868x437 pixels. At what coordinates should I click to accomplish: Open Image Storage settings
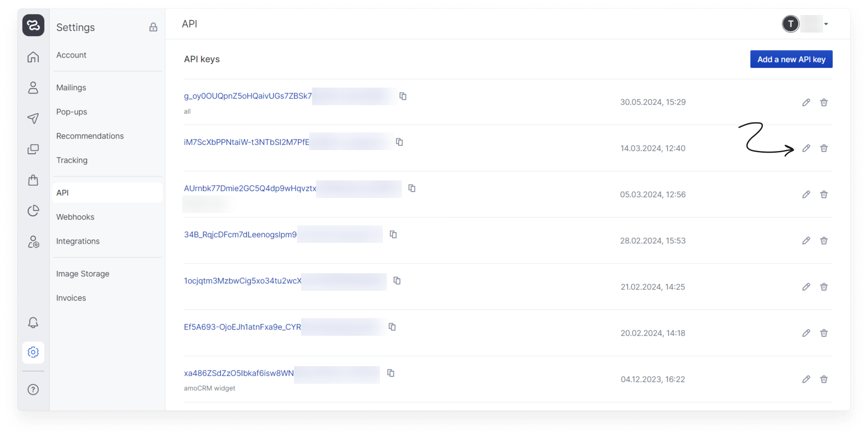pyautogui.click(x=83, y=274)
